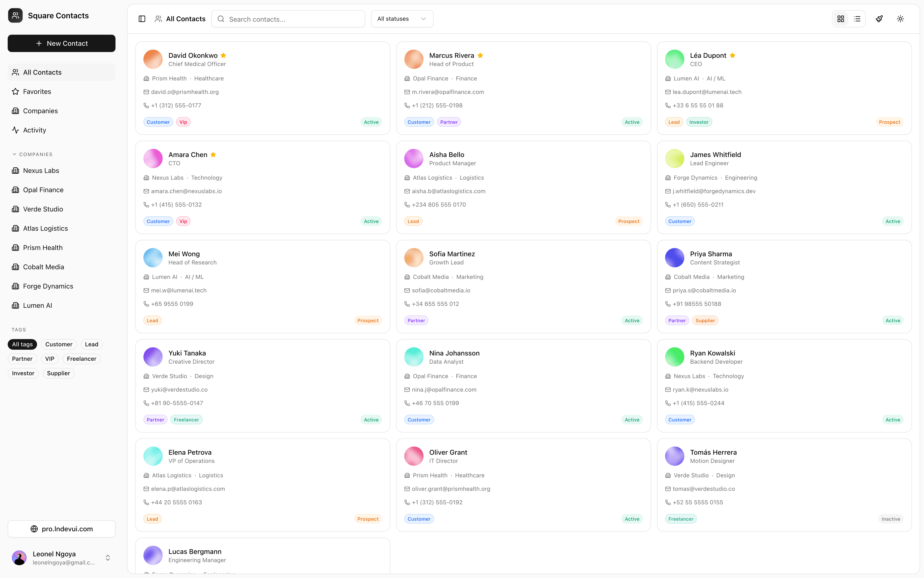Open Activity in sidebar

[x=62, y=130]
